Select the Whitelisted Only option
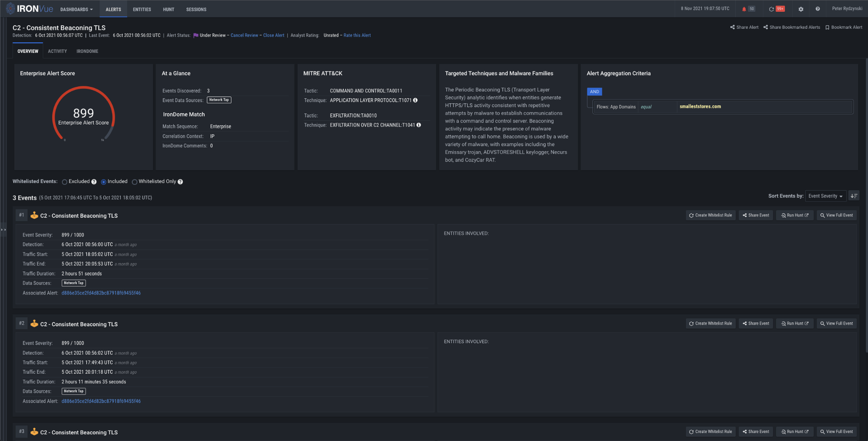Viewport: 868px width, 441px height. (x=135, y=182)
